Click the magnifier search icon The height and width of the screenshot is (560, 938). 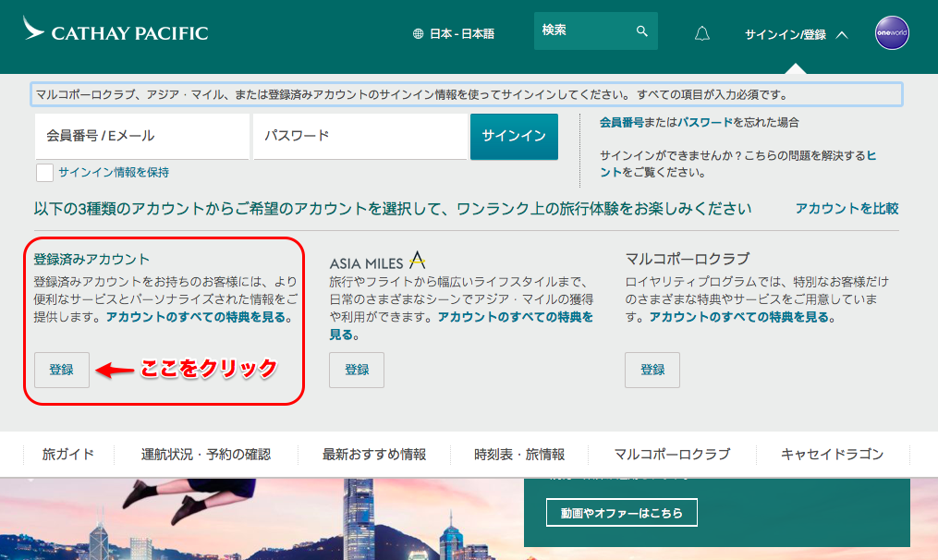(642, 31)
